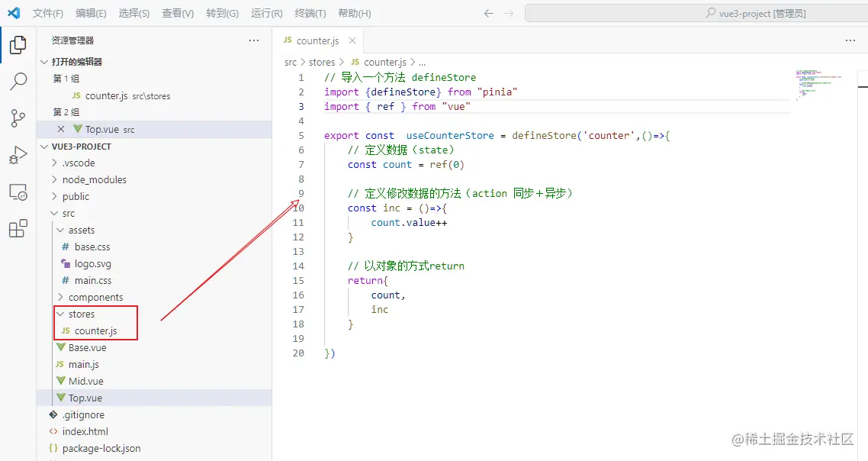Open the Source Control view

[x=18, y=118]
